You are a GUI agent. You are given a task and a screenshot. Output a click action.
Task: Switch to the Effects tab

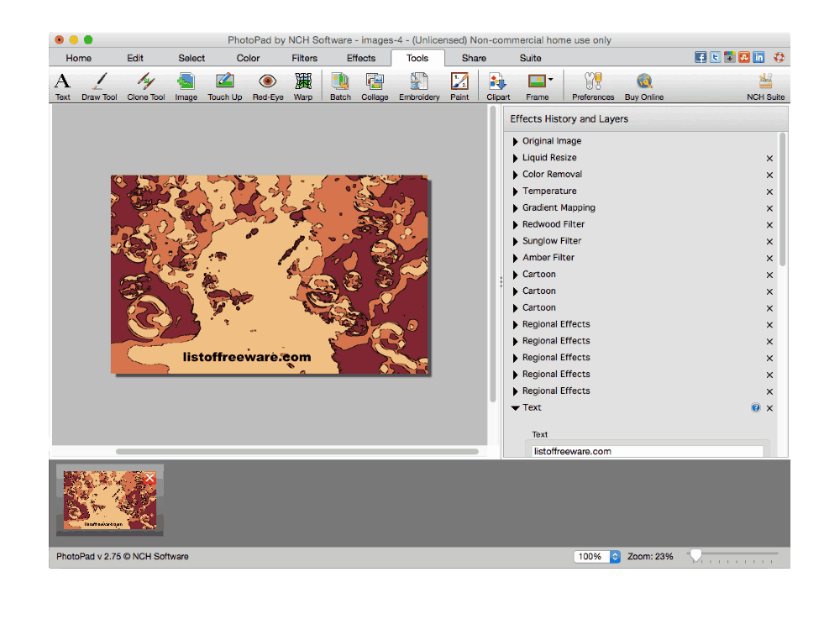pos(361,58)
